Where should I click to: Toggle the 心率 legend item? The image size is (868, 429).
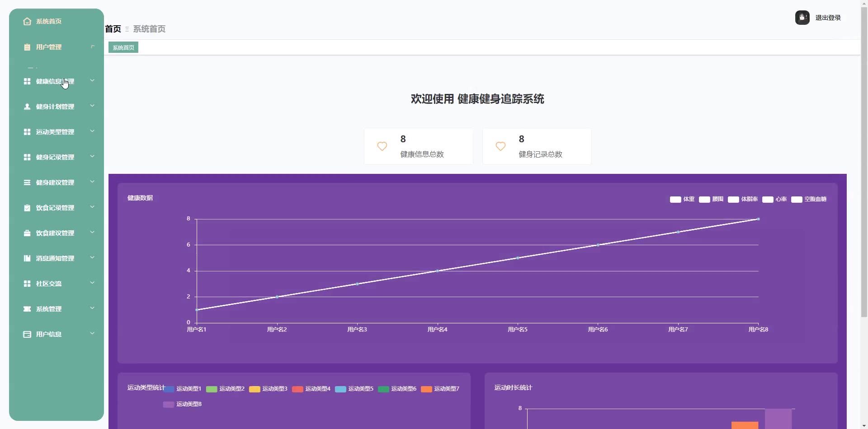coord(774,199)
